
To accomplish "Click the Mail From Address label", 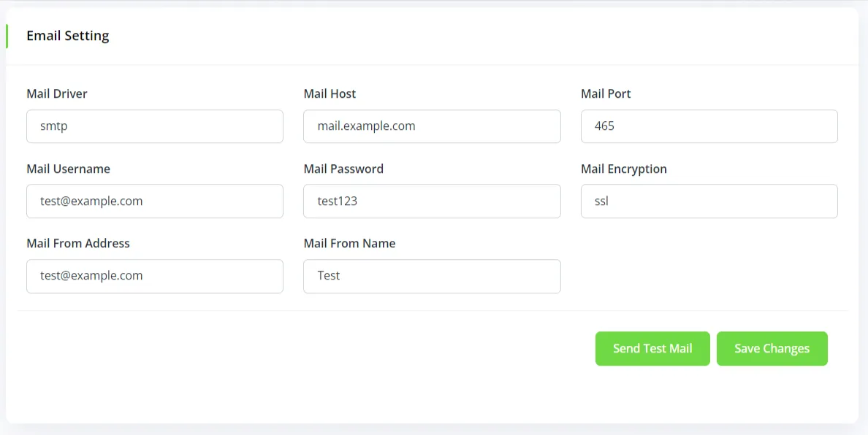I will tap(78, 243).
